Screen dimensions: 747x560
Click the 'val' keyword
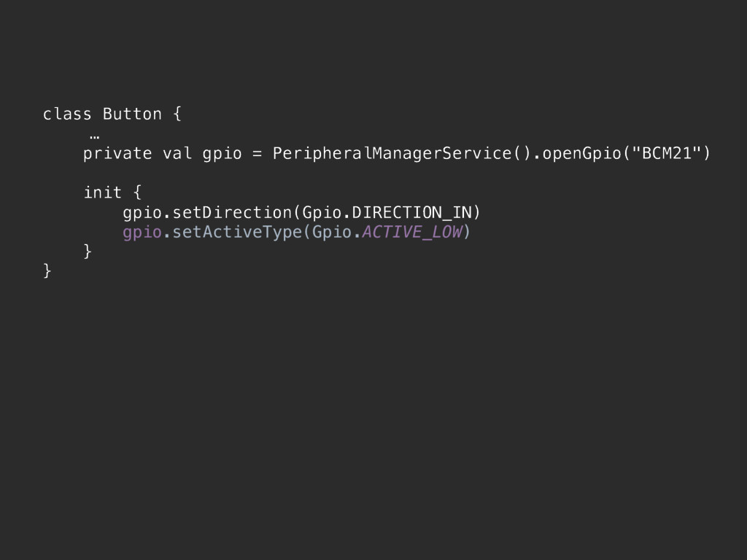[x=177, y=153]
